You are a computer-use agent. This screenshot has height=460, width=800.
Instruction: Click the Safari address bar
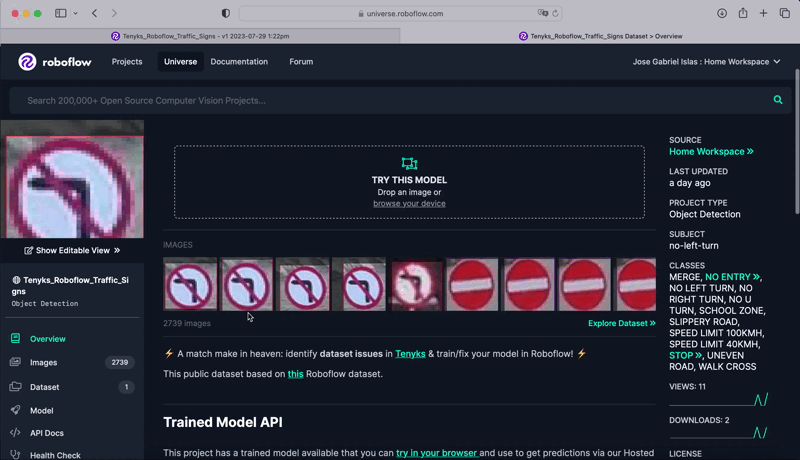[x=400, y=13]
